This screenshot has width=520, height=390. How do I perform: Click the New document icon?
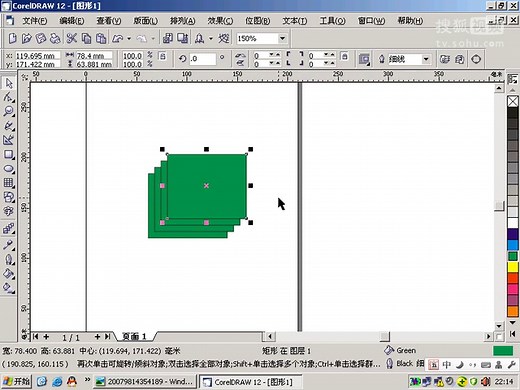pyautogui.click(x=12, y=38)
